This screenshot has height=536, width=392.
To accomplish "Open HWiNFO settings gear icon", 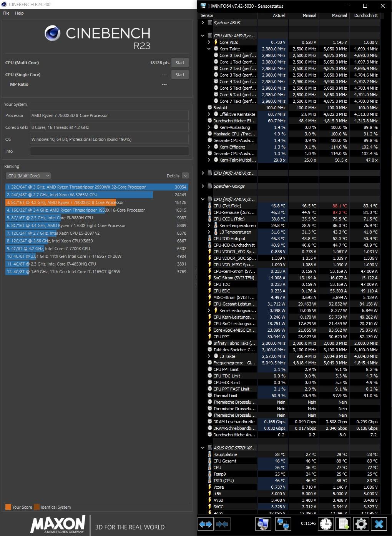I will (361, 524).
